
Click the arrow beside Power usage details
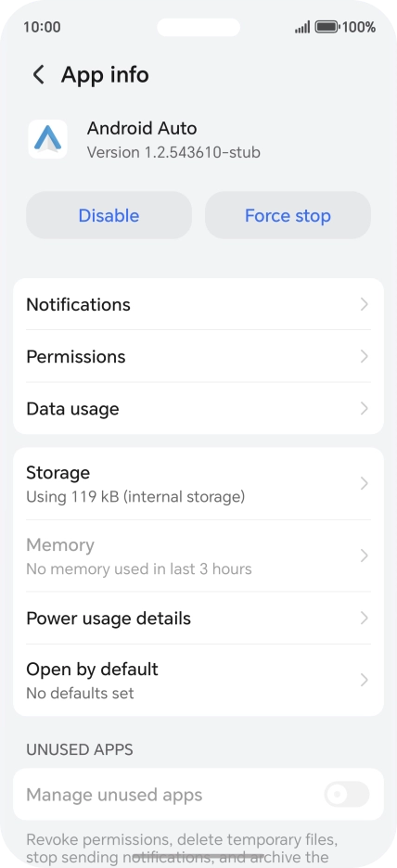coord(364,618)
